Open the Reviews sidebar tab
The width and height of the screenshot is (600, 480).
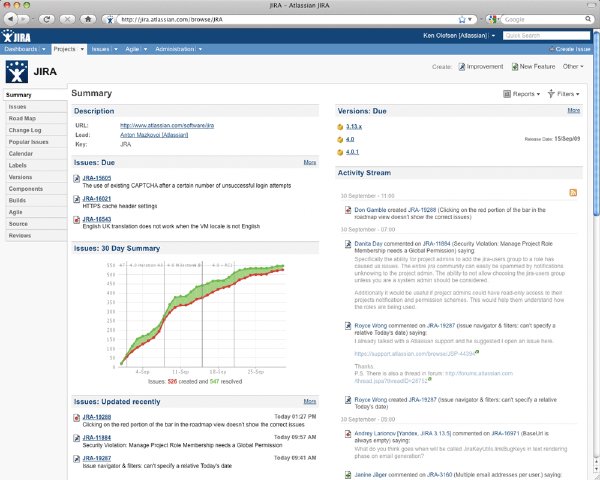coord(36,235)
